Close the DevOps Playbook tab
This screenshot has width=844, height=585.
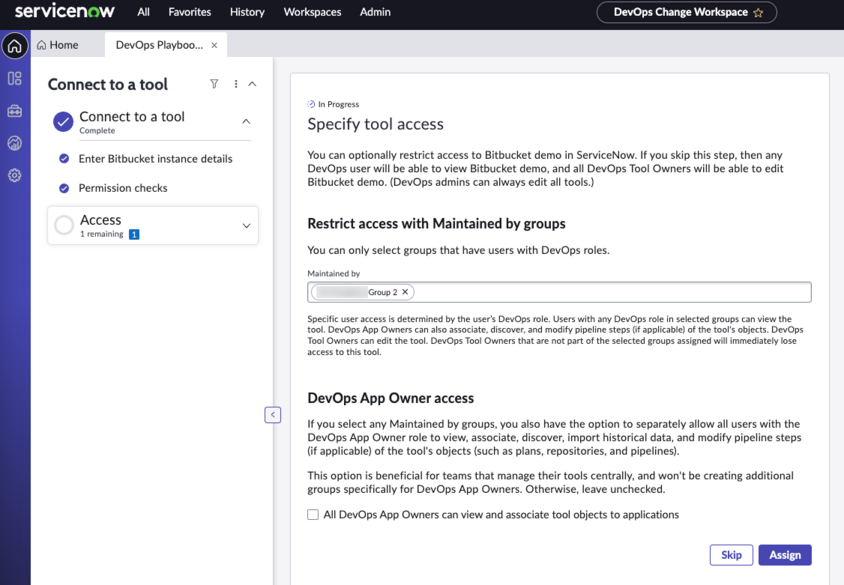(x=214, y=46)
